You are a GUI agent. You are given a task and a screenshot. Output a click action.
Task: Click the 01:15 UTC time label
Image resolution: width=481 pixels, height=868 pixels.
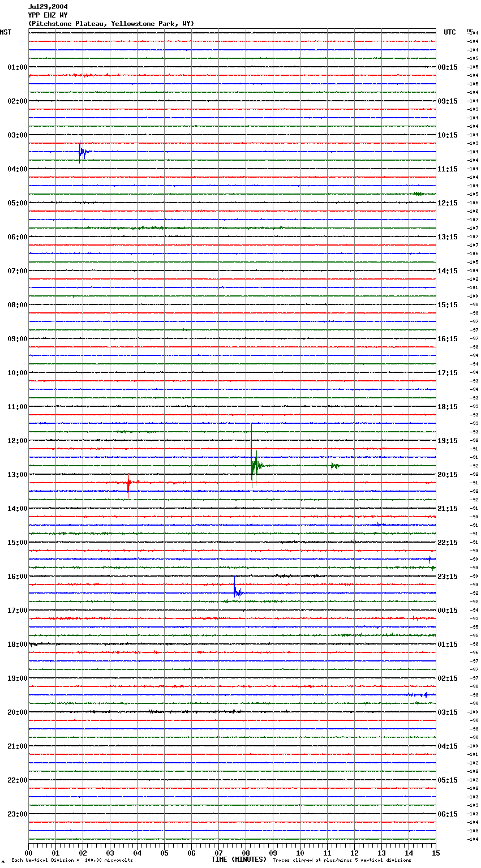pos(448,644)
